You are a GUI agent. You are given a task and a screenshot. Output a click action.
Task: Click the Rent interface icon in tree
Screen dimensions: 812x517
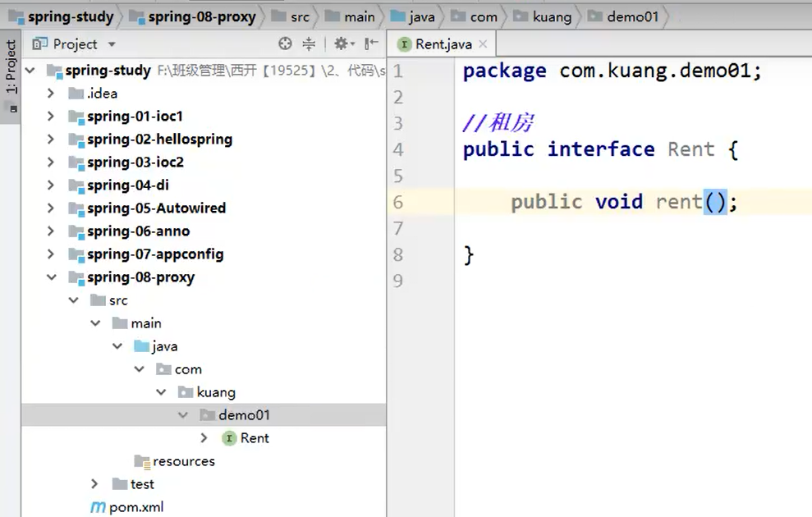coord(229,438)
